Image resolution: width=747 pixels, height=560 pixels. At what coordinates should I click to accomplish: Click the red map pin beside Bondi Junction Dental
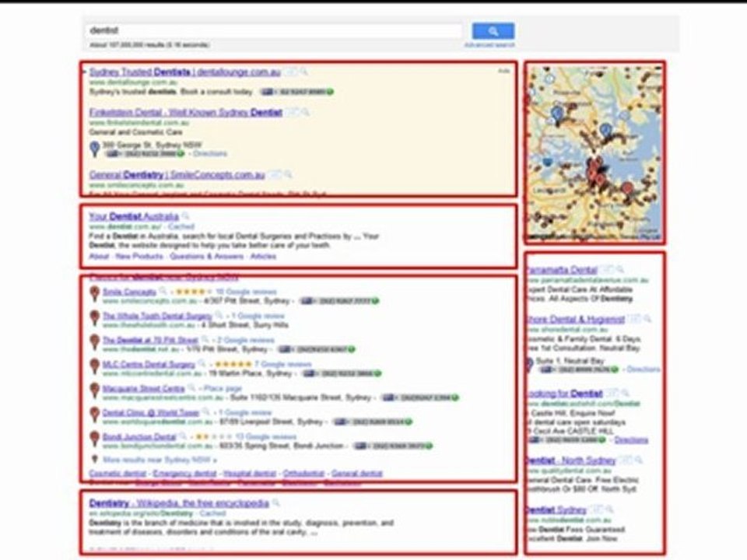tap(95, 439)
